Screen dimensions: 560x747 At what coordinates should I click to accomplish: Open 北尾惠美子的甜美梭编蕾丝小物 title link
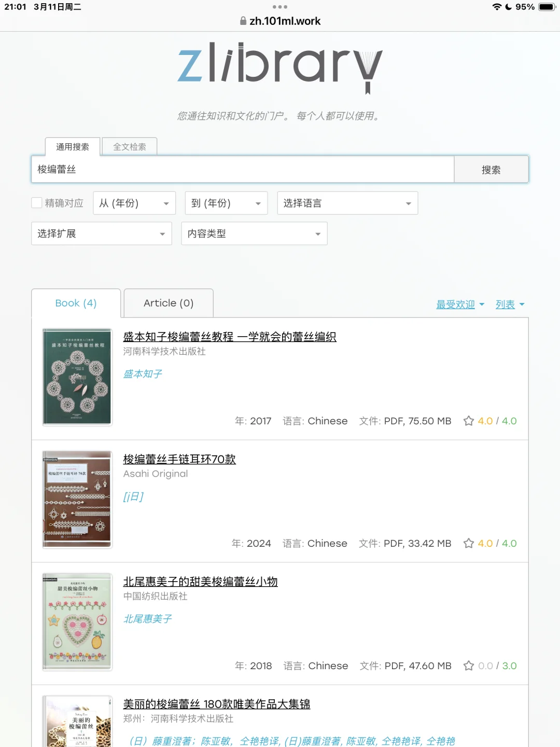[x=200, y=582]
